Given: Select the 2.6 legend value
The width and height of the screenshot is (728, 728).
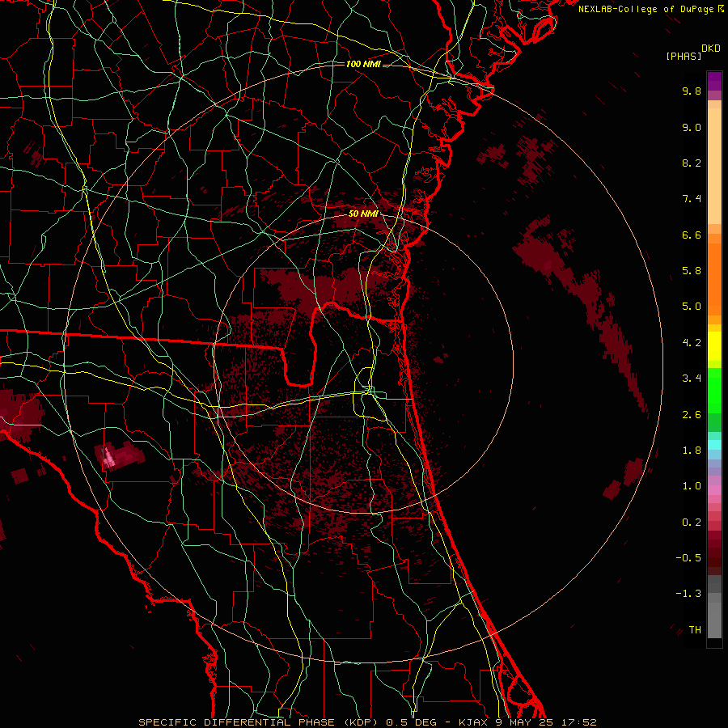Looking at the screenshot, I should [692, 415].
